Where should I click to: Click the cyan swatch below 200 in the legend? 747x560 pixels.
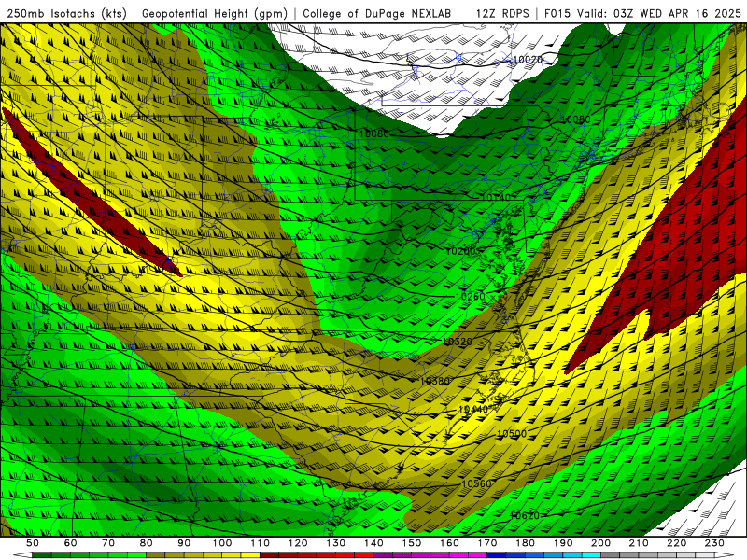(591, 555)
